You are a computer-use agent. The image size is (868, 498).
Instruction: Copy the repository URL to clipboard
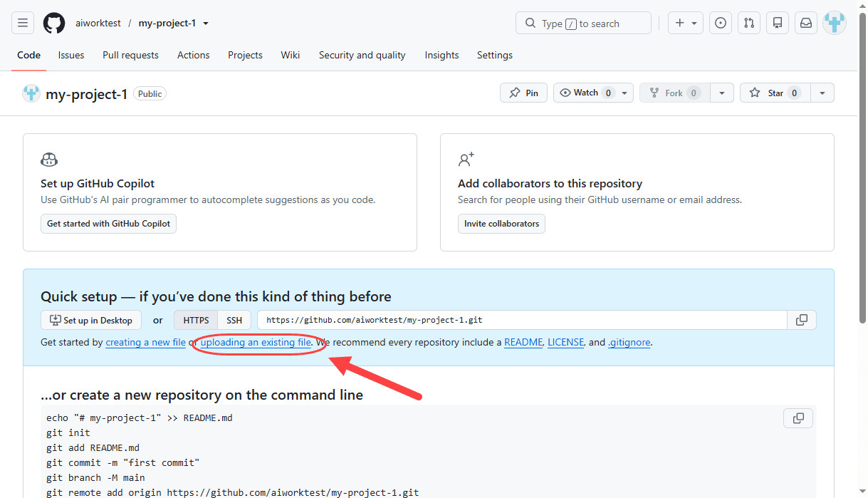(802, 320)
